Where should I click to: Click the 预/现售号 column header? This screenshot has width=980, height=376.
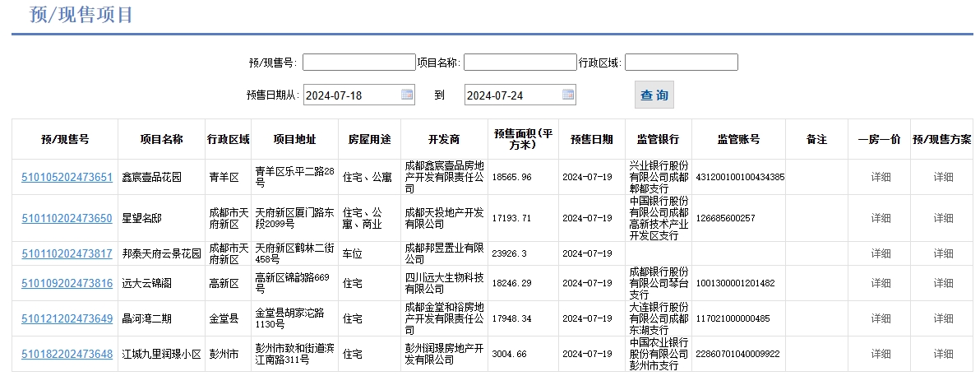click(x=65, y=140)
